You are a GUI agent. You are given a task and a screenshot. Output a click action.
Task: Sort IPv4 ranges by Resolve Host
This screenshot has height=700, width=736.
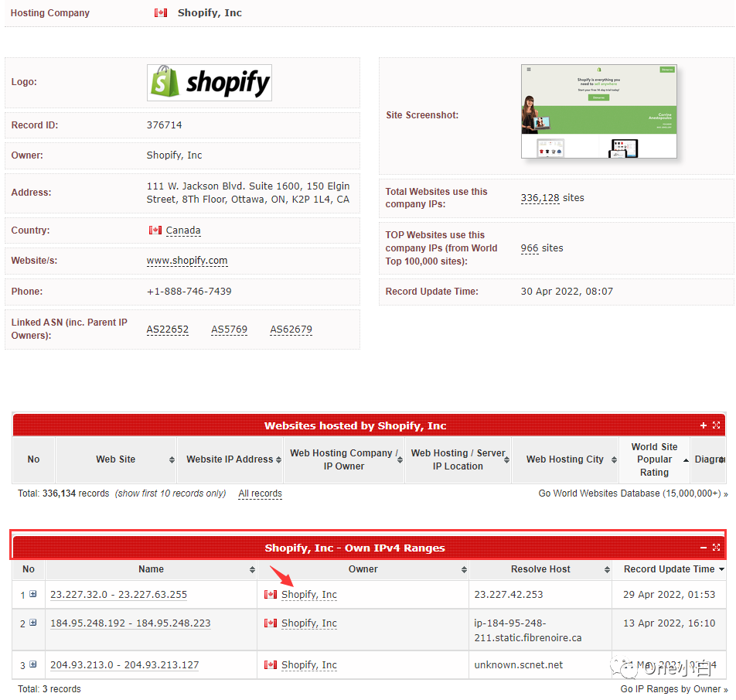click(540, 569)
